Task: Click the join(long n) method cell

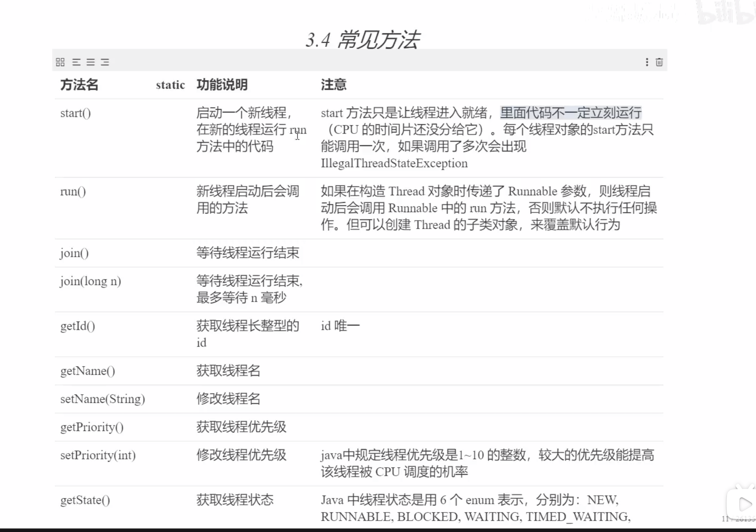Action: 91,281
